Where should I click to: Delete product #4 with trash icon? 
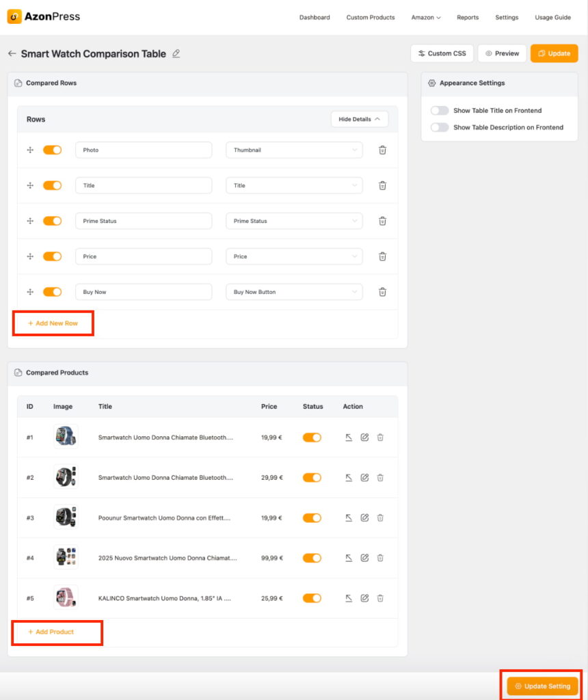point(380,558)
